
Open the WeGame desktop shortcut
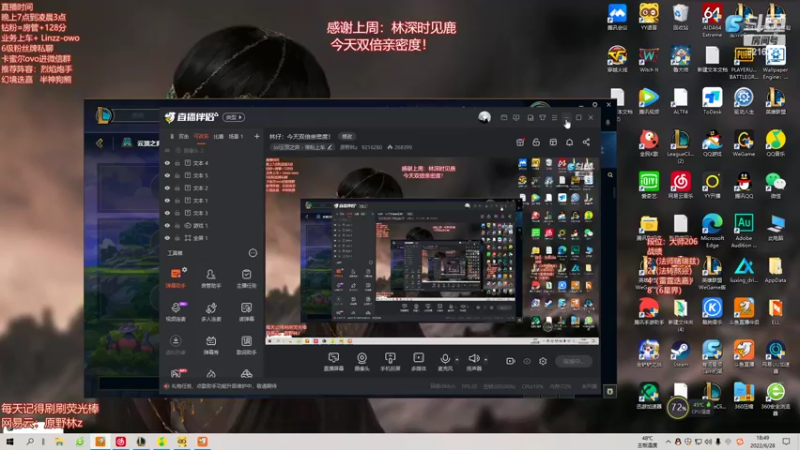(743, 143)
